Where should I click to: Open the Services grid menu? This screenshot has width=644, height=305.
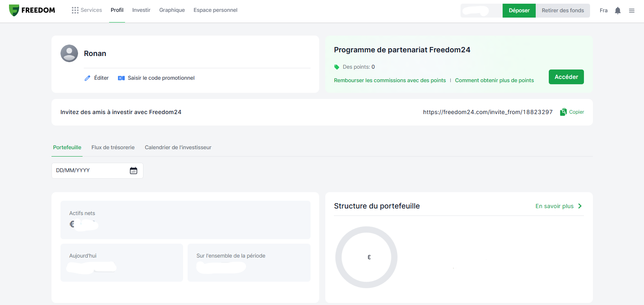pos(87,10)
